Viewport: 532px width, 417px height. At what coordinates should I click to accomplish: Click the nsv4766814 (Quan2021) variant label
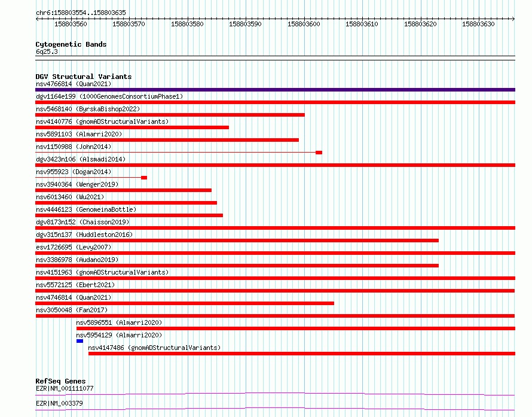coord(74,84)
